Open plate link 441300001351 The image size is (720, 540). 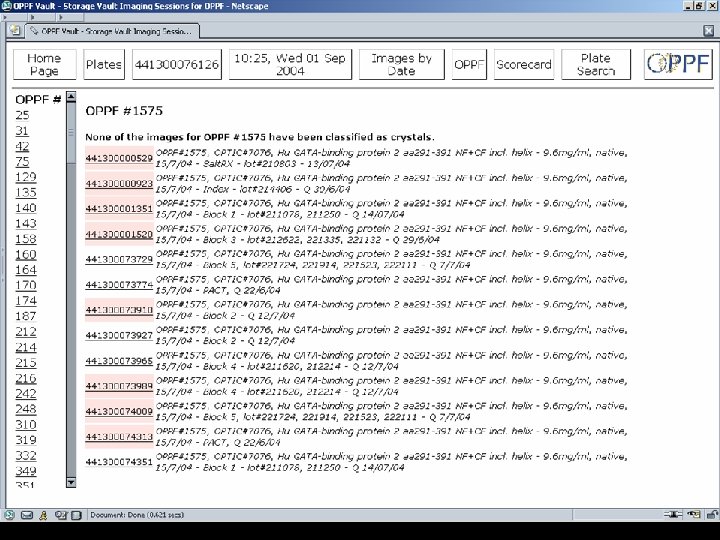click(x=119, y=209)
